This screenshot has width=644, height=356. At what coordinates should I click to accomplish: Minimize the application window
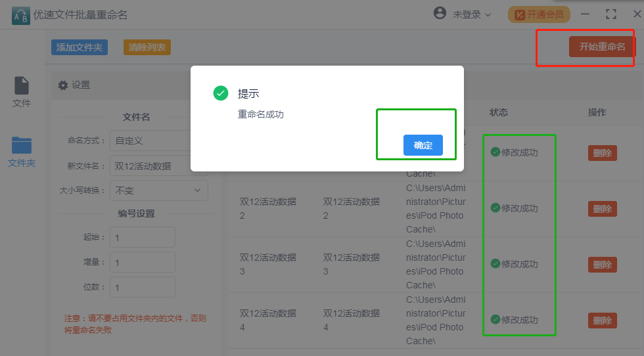tap(585, 14)
